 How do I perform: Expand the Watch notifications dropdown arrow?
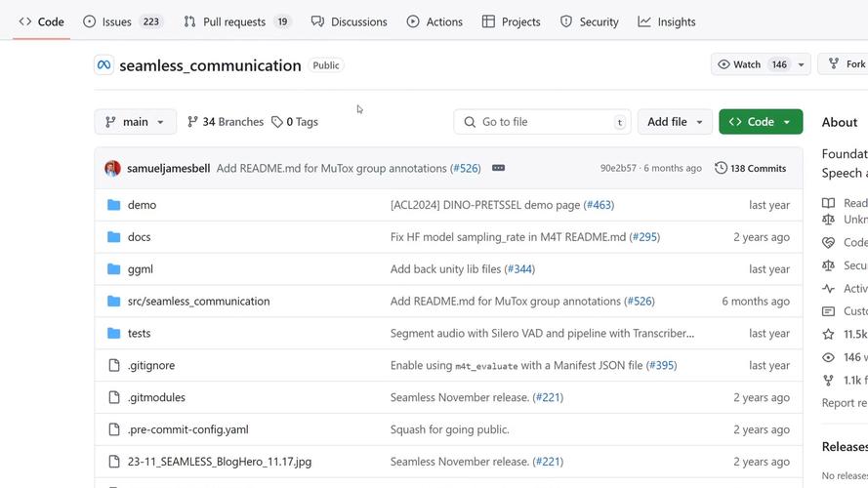click(x=801, y=64)
